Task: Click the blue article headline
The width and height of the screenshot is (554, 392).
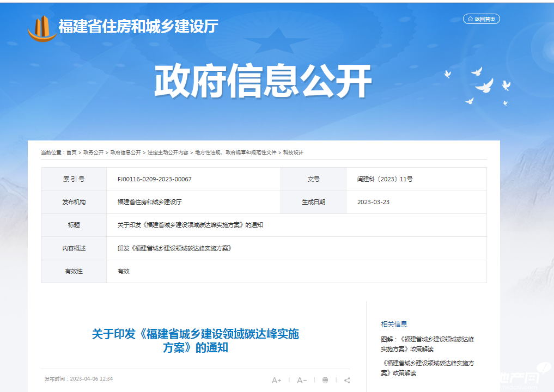Action: (196, 341)
